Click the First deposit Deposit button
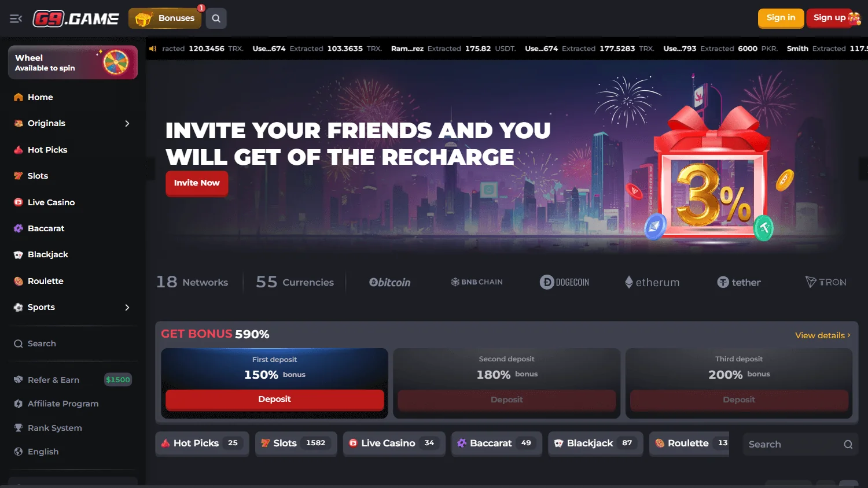Screen dimensions: 868x488 point(274,400)
